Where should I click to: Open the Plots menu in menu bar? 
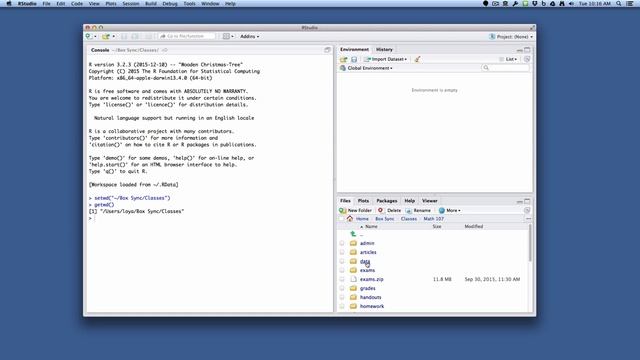tap(111, 3)
